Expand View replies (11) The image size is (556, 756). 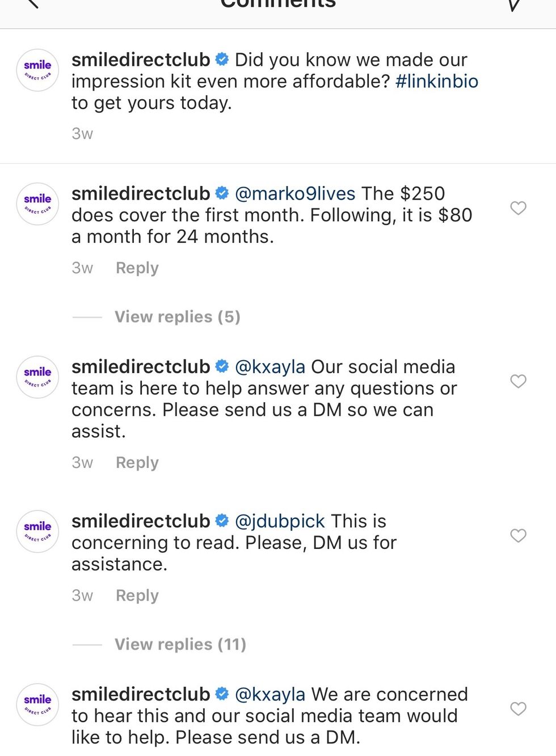(x=180, y=644)
